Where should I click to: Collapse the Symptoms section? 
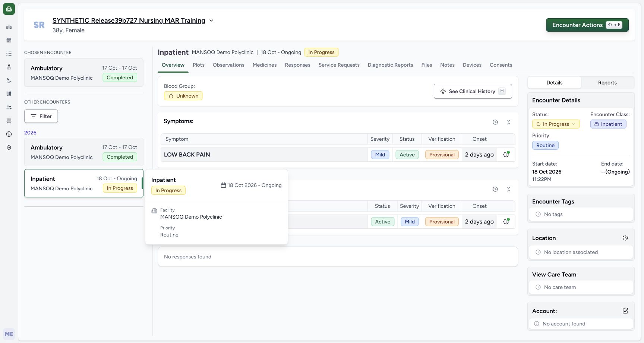coord(509,122)
